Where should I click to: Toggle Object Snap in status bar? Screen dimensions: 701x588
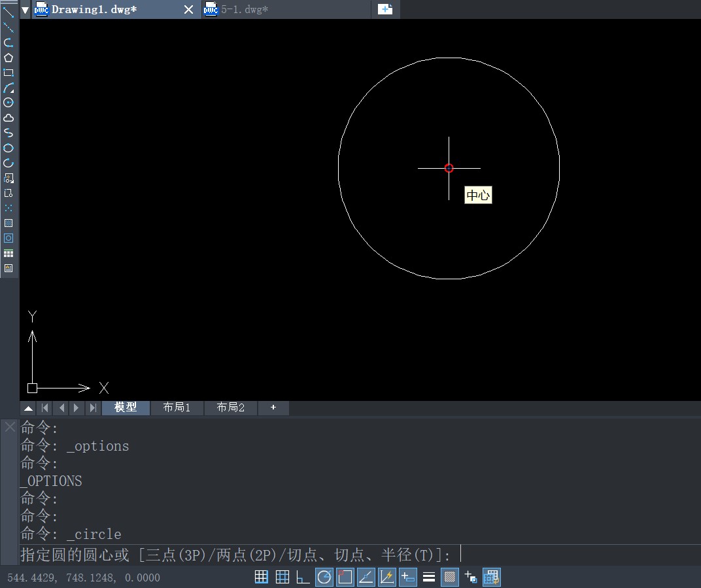pos(345,577)
